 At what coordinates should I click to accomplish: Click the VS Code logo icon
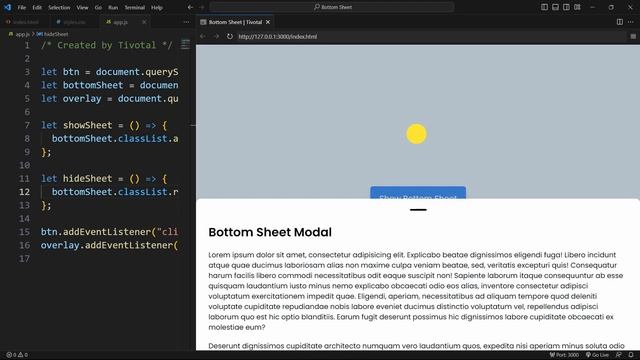[7, 7]
